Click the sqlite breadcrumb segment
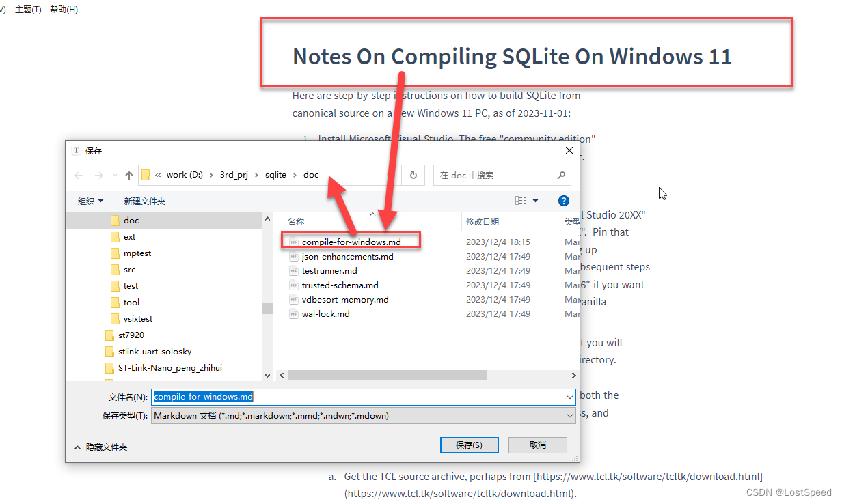842x504 pixels. (276, 175)
